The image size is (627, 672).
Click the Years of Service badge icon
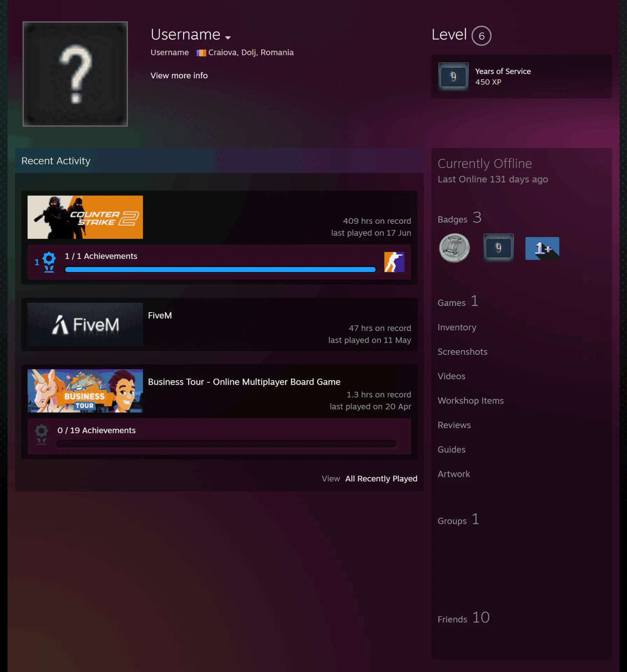453,76
